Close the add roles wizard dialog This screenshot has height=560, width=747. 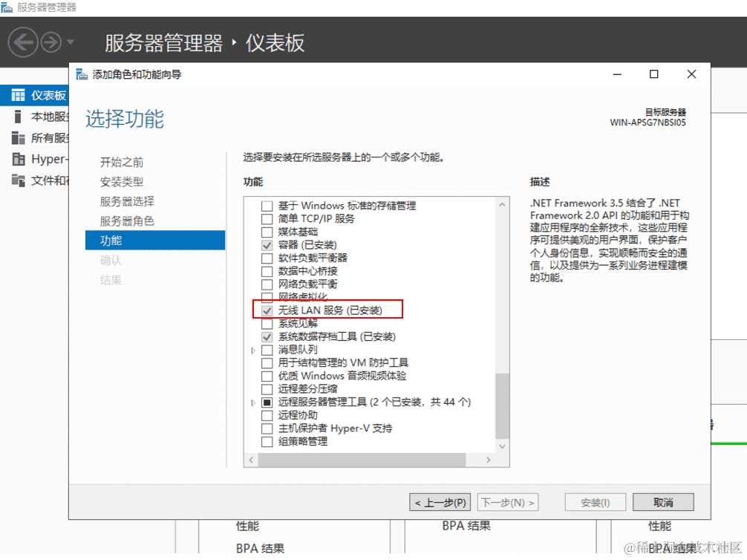(x=692, y=74)
